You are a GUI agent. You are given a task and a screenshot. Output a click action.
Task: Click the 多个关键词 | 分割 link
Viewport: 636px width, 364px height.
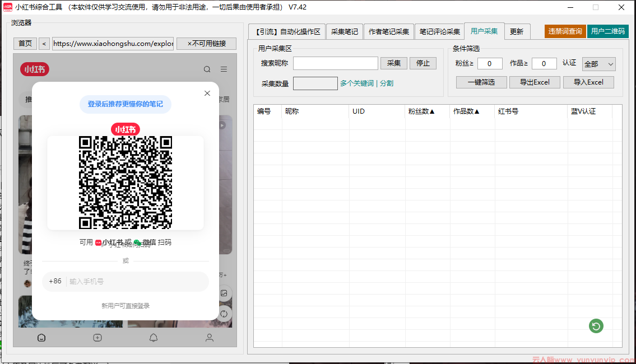366,83
